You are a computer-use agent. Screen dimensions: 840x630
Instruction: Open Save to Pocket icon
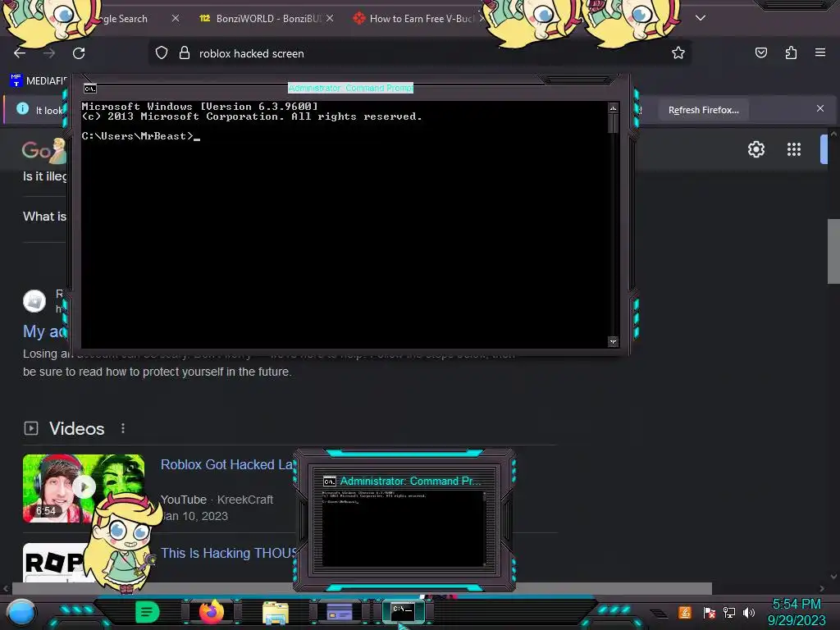761,53
